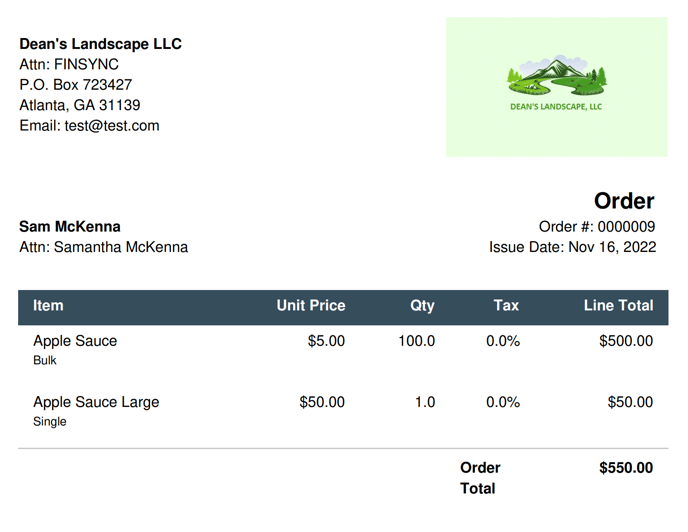Click the Issue Date Nov 16, 2022
This screenshot has width=688, height=532.
click(x=573, y=247)
